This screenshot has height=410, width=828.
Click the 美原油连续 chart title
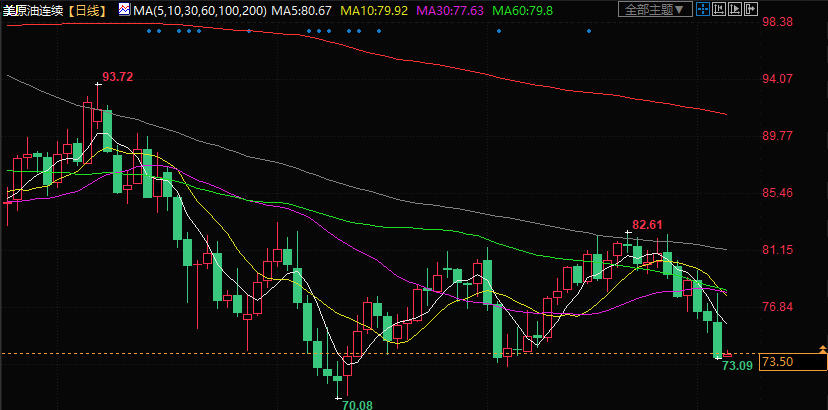coord(34,9)
